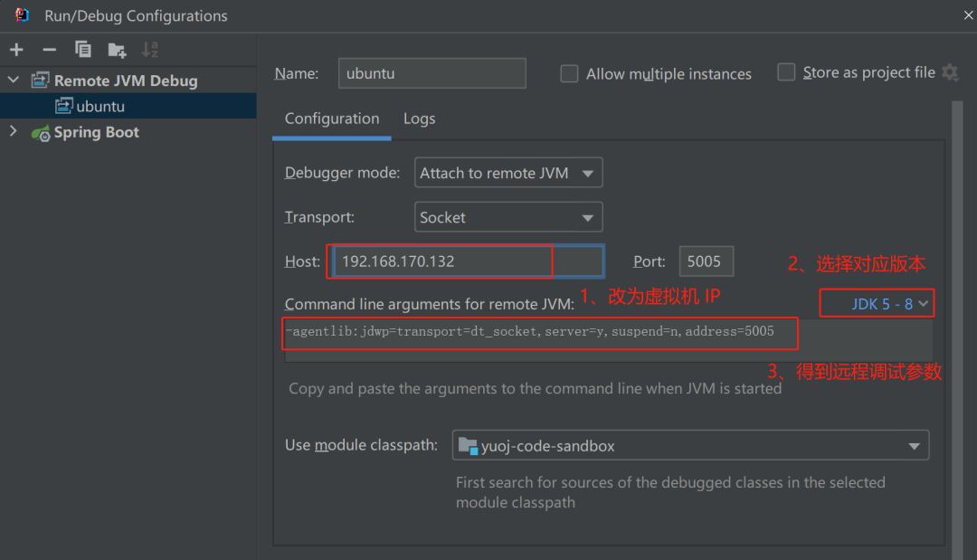
Task: Select the ubuntu configuration in tree
Action: [x=100, y=106]
